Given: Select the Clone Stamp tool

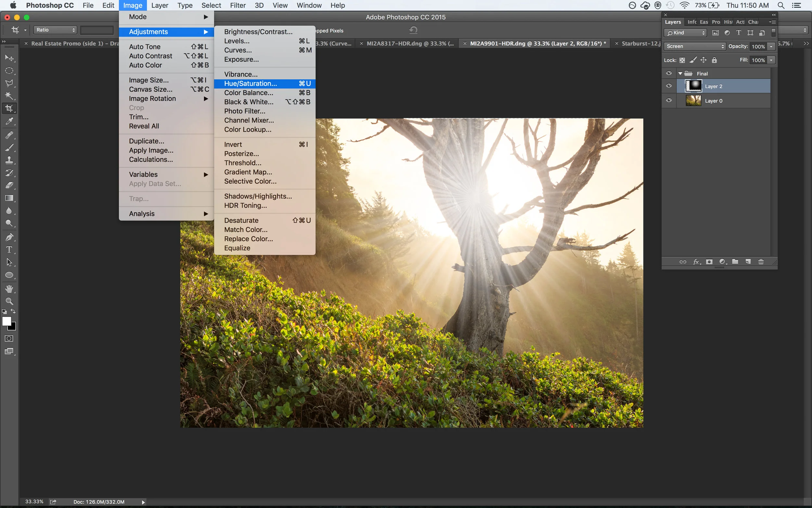Looking at the screenshot, I should [9, 160].
